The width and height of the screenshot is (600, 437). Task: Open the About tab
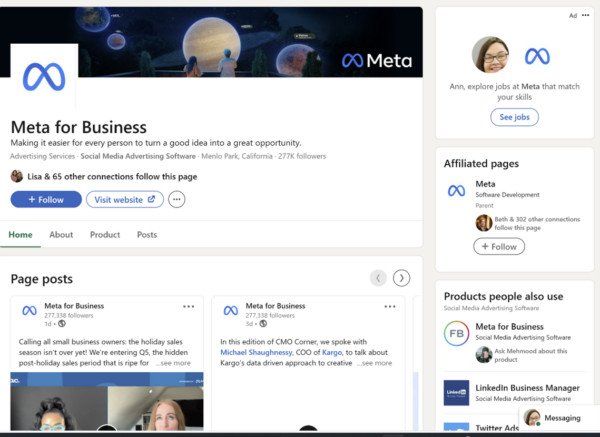pyautogui.click(x=61, y=235)
